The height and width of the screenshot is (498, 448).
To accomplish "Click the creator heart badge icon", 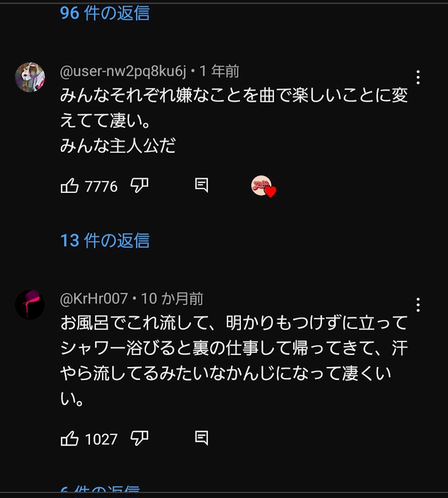I will [263, 186].
